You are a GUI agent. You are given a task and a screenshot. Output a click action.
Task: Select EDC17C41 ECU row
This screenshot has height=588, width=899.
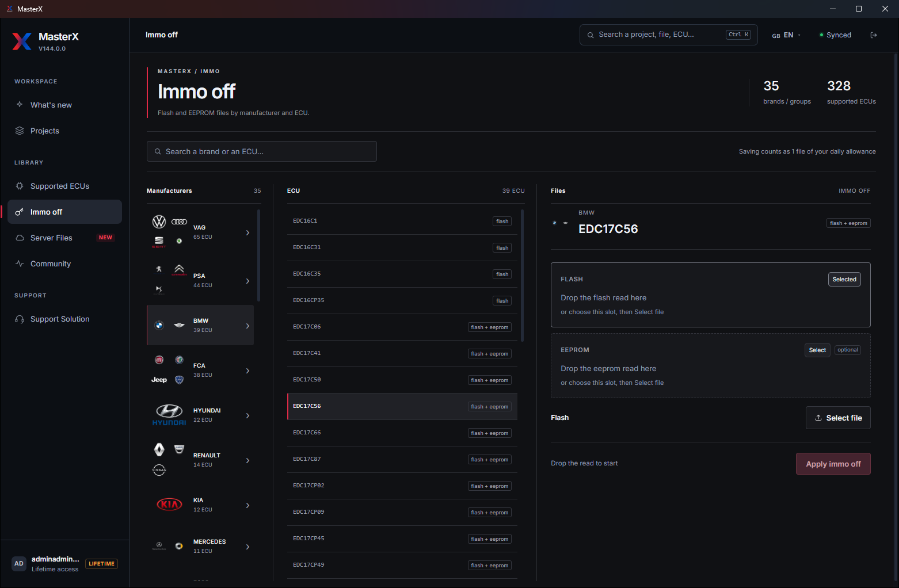click(402, 353)
